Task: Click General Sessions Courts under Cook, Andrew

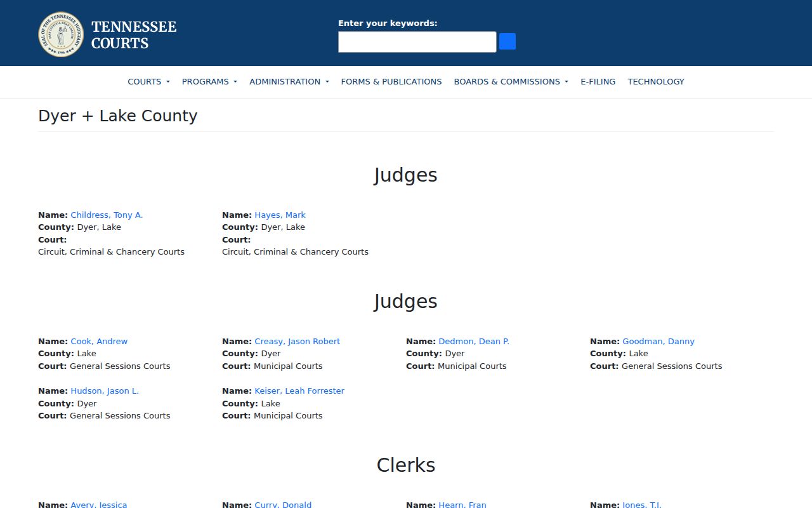Action: pos(120,366)
